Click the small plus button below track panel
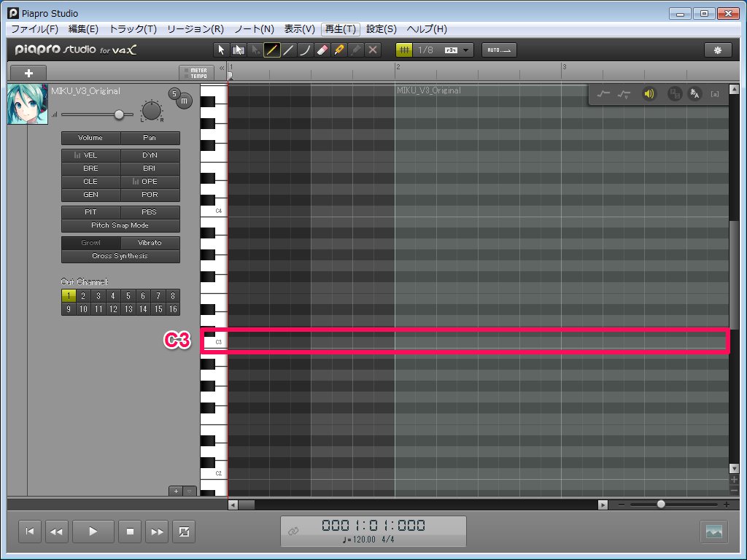The image size is (747, 560). tap(176, 491)
